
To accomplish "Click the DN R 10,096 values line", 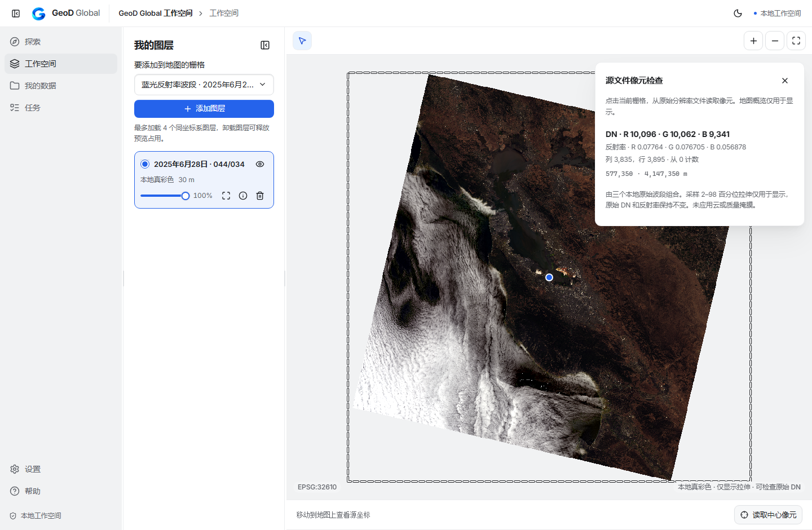I will pyautogui.click(x=668, y=134).
